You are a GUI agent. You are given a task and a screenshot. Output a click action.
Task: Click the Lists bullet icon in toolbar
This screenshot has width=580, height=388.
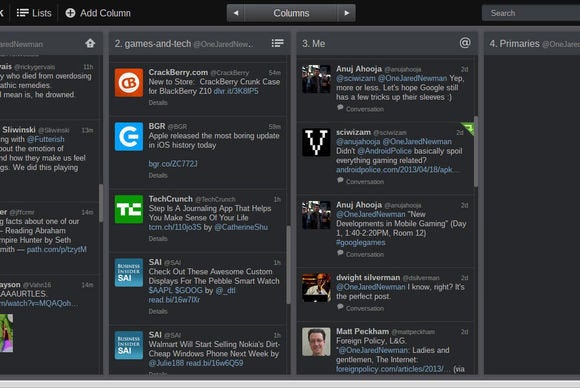[x=22, y=13]
